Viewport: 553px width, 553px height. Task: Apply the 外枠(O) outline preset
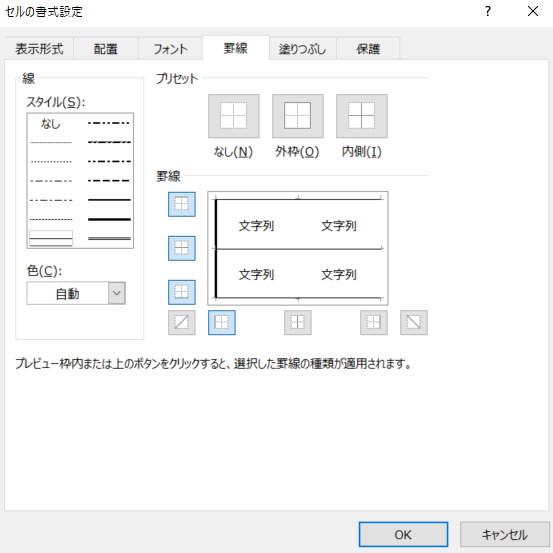pyautogui.click(x=298, y=116)
